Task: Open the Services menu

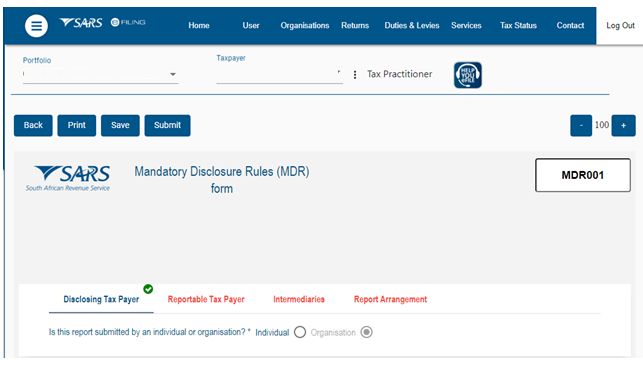Action: 466,25
